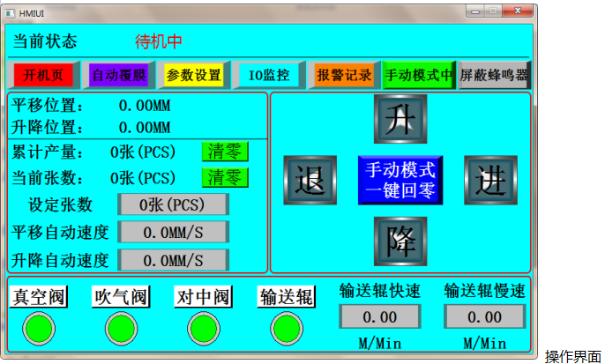Viewport: 605px width, 364px height.
Task: Click the 退 (retreat) jog button
Action: coord(310,180)
